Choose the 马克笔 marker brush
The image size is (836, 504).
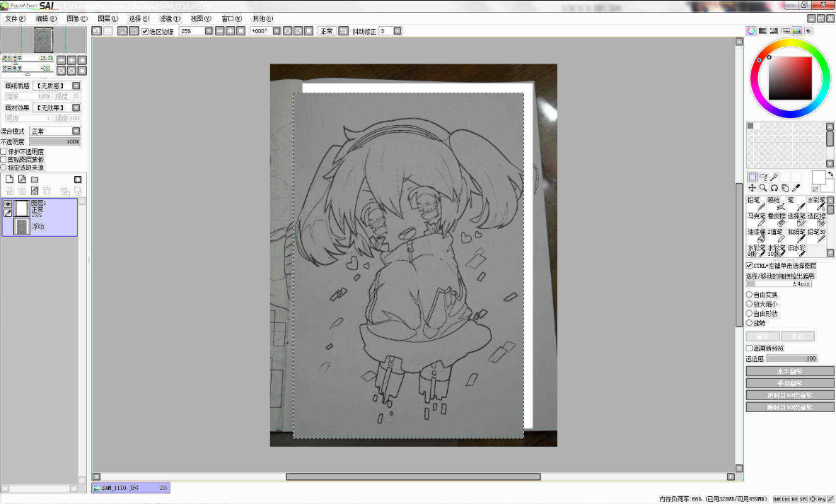pos(756,219)
